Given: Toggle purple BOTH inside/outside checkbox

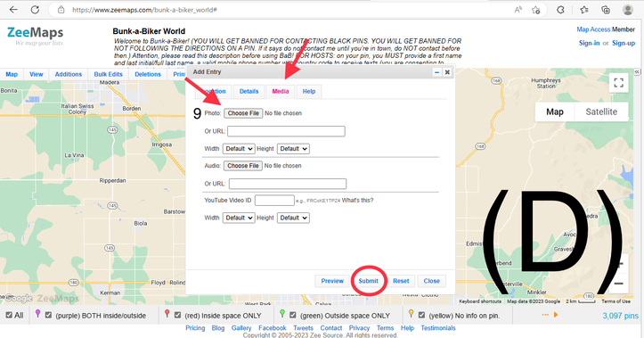Looking at the screenshot, I should coord(48,315).
